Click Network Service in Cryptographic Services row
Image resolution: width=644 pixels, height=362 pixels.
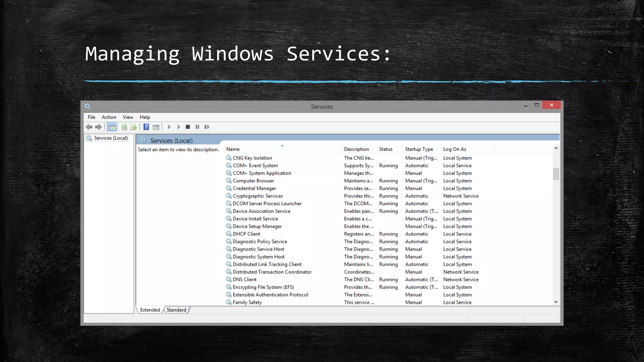[461, 196]
